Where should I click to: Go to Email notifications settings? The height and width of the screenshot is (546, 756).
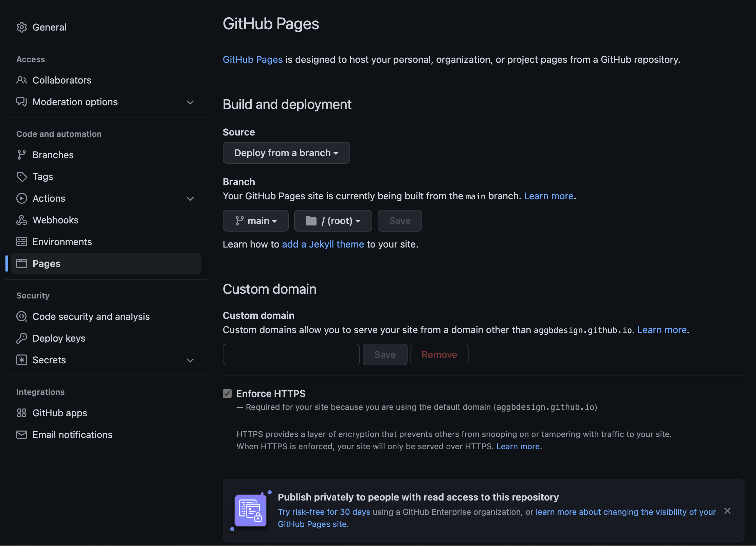point(106,435)
